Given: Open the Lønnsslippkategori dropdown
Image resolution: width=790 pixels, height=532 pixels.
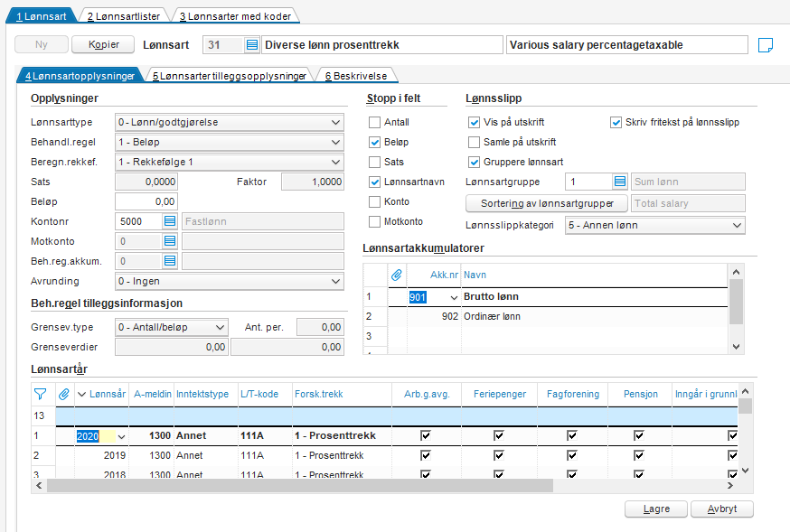Looking at the screenshot, I should point(737,225).
